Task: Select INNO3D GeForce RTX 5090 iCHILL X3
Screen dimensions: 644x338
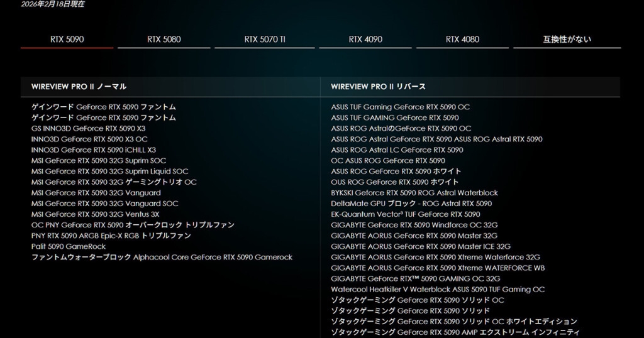Action: [94, 150]
